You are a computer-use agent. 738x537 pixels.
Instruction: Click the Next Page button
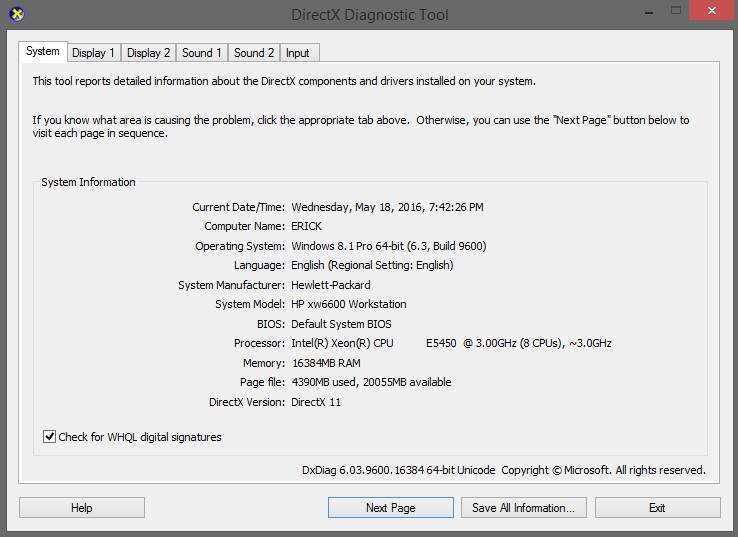(x=390, y=508)
